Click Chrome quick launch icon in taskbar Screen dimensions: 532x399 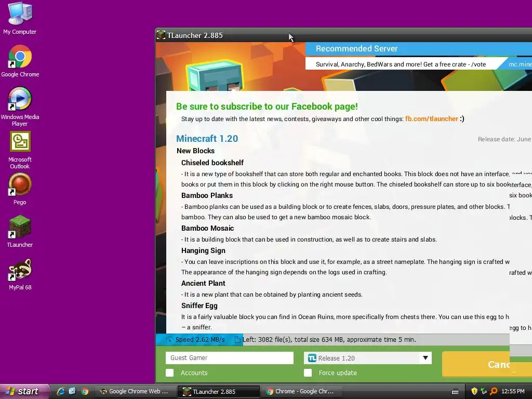85,391
